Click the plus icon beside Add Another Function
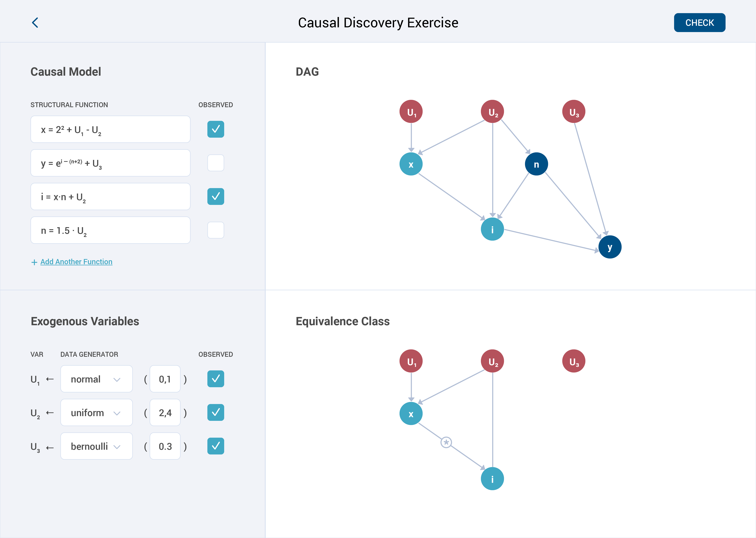756x538 pixels. click(34, 262)
